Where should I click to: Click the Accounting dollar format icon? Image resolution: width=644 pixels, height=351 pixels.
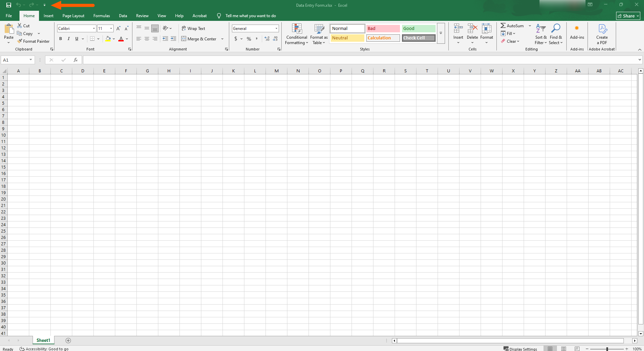tap(236, 39)
